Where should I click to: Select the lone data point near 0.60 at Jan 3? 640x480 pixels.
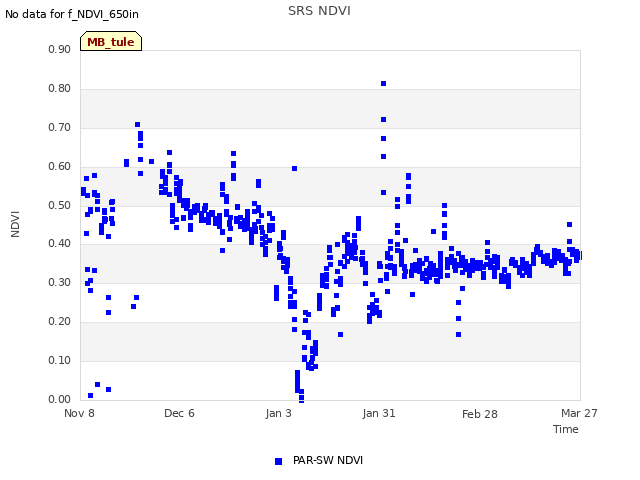coord(294,169)
